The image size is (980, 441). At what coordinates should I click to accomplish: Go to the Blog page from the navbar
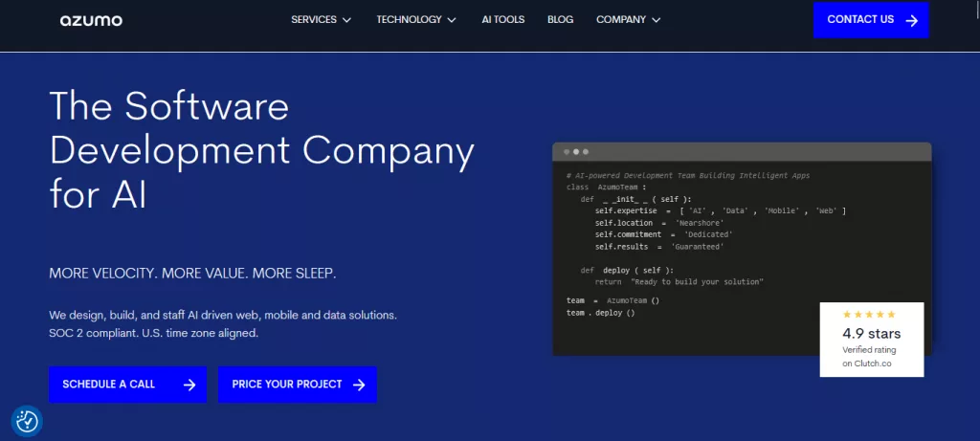(560, 20)
